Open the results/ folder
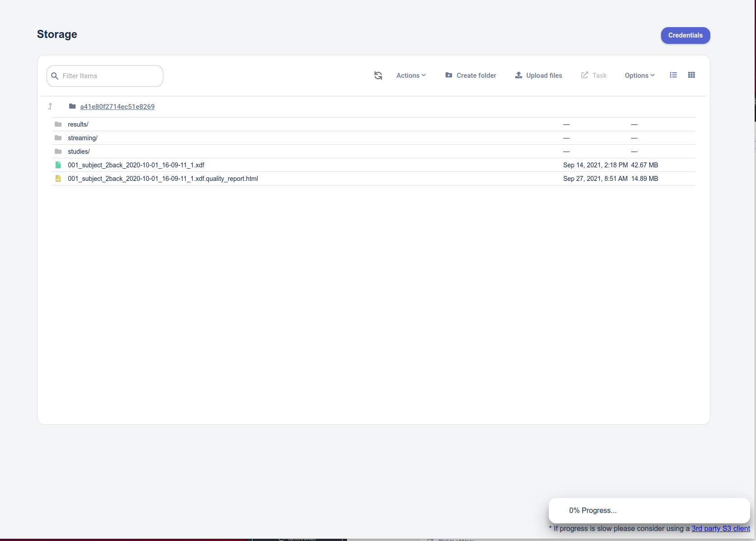Viewport: 756px width, 541px height. click(78, 124)
